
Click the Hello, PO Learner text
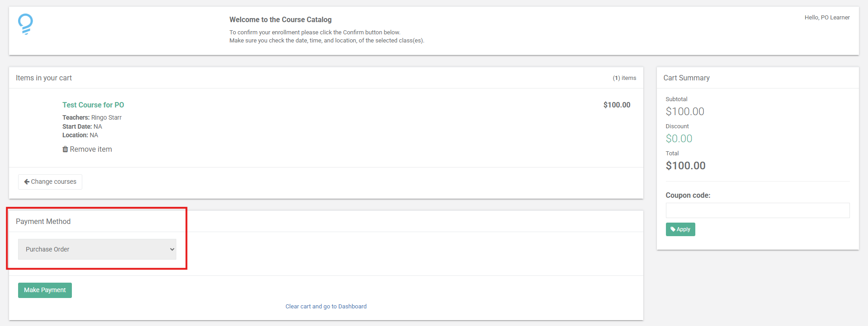coord(827,18)
